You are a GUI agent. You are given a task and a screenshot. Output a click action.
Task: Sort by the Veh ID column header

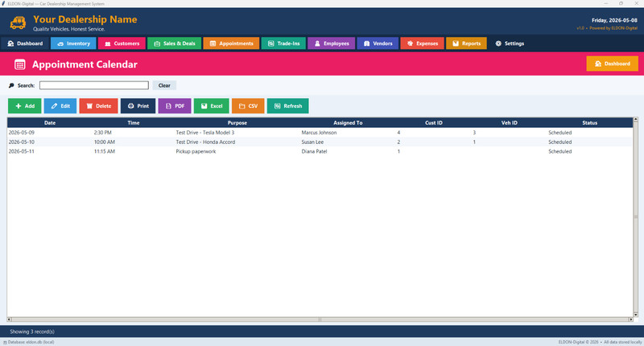(510, 123)
